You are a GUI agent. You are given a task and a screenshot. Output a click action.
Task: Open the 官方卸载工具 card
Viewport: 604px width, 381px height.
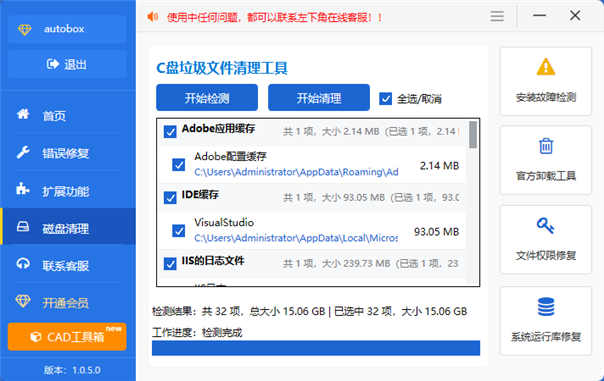(546, 160)
